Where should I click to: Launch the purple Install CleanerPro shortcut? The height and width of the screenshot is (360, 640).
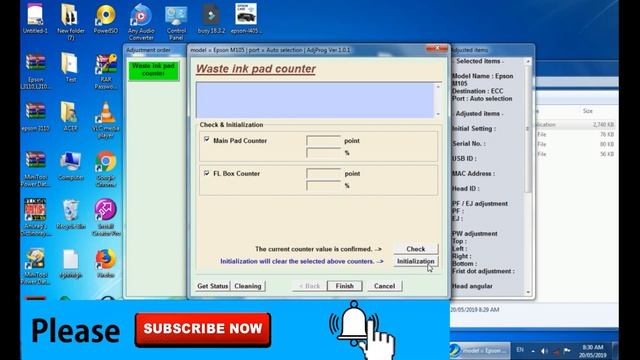coord(106,217)
